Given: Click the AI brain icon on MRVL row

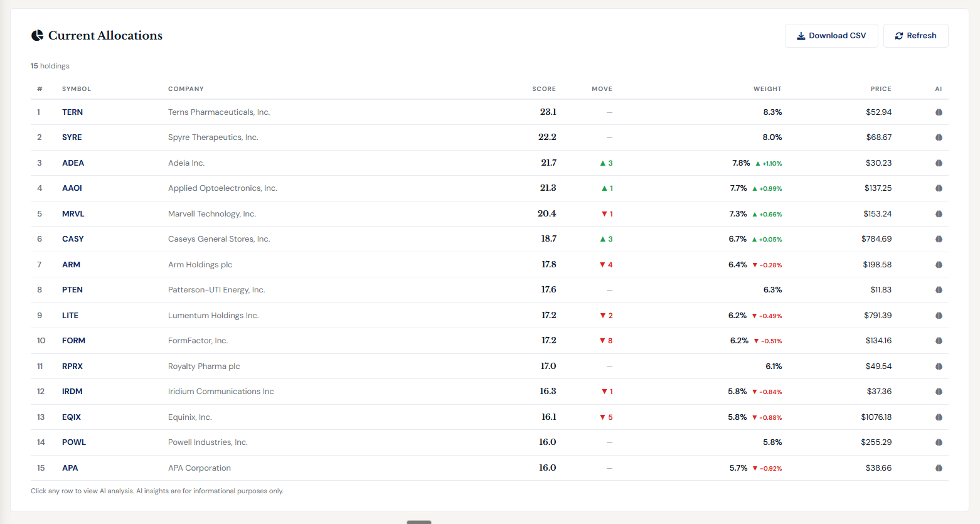Looking at the screenshot, I should [939, 213].
